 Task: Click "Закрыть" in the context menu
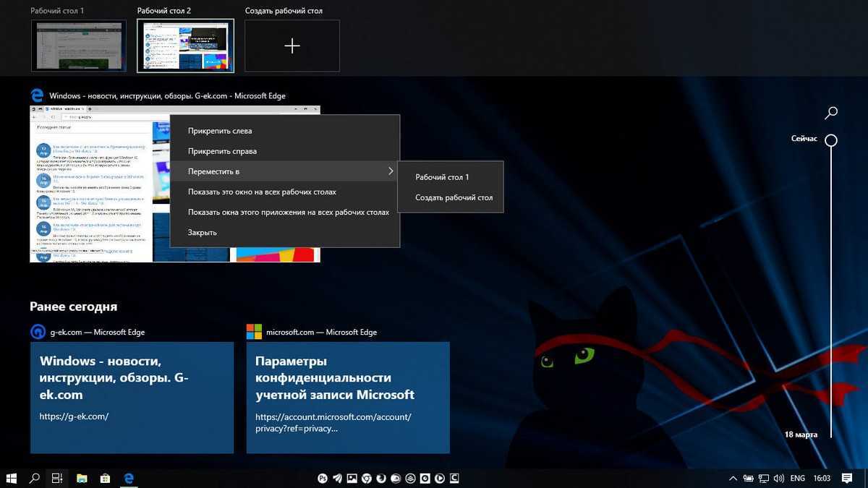202,232
